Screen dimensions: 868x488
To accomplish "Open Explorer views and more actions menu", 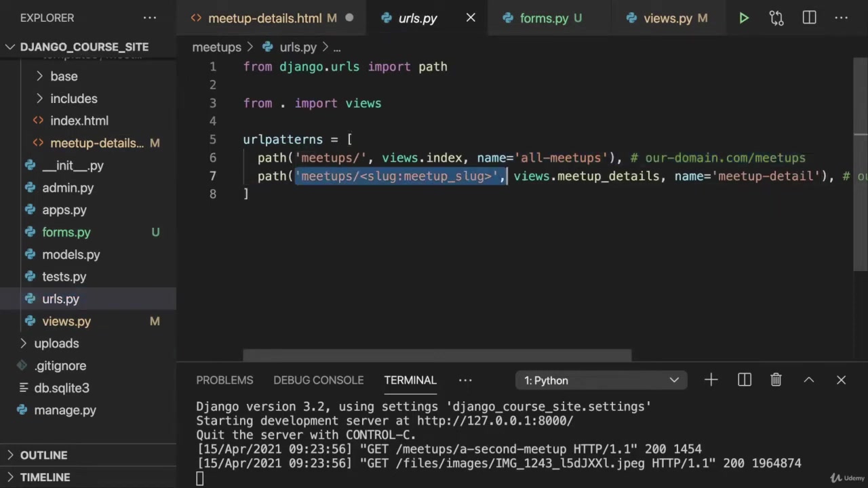I will [x=150, y=18].
